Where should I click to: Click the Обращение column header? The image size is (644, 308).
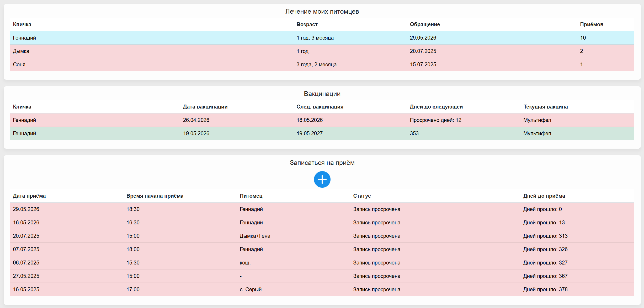(x=425, y=24)
